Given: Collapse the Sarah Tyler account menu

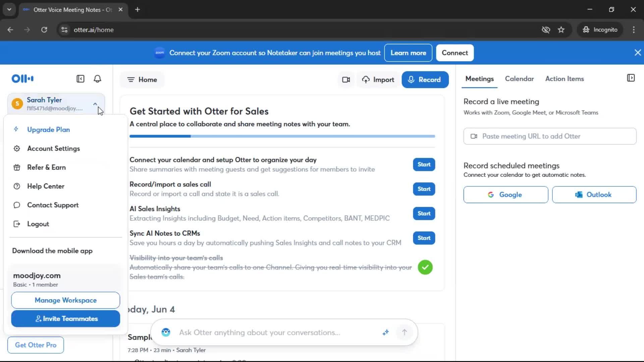Looking at the screenshot, I should [95, 104].
